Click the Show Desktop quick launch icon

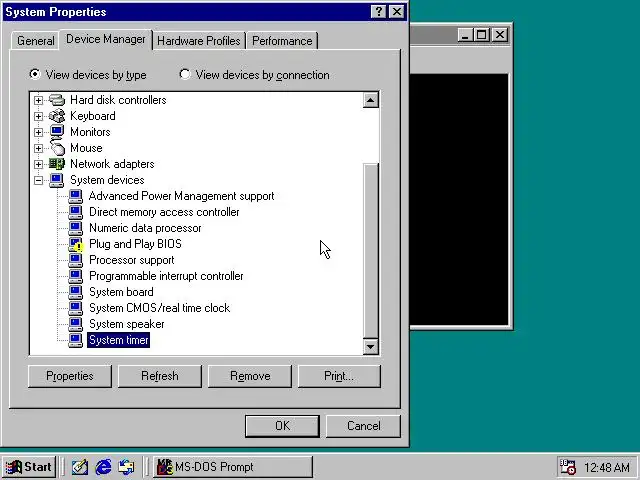point(80,467)
